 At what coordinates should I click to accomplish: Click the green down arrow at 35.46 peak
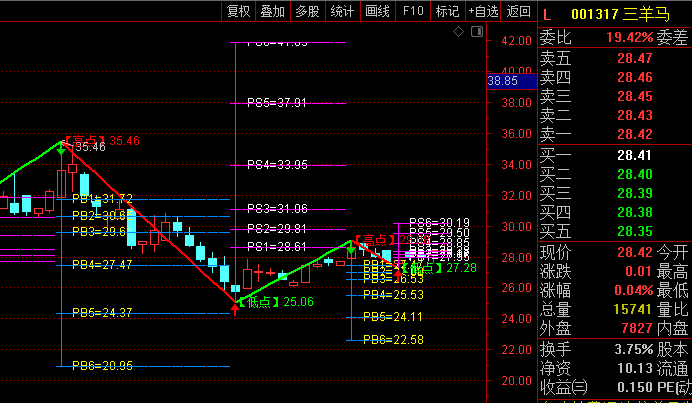coord(61,151)
